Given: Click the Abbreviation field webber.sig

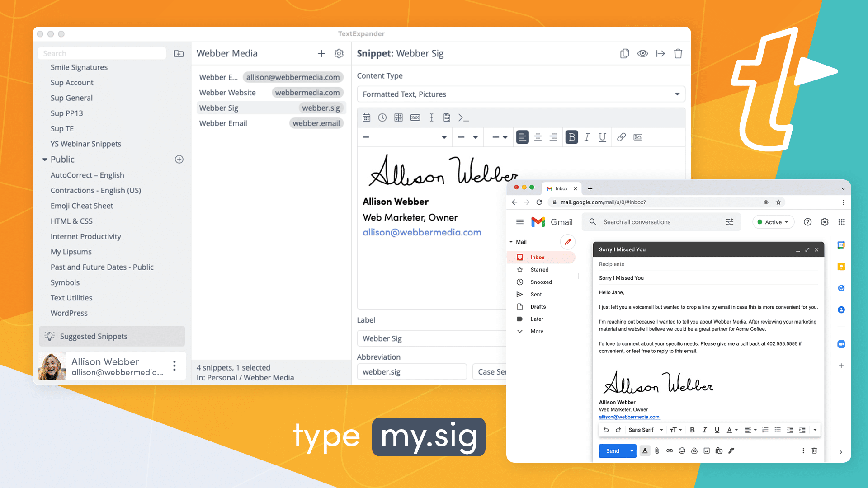Looking at the screenshot, I should pyautogui.click(x=411, y=372).
